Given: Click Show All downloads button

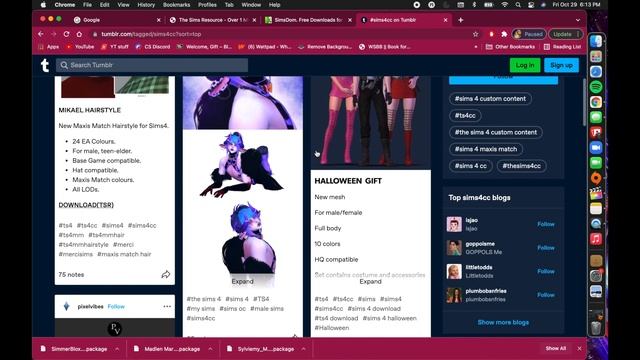Looking at the screenshot, I should pyautogui.click(x=556, y=349).
